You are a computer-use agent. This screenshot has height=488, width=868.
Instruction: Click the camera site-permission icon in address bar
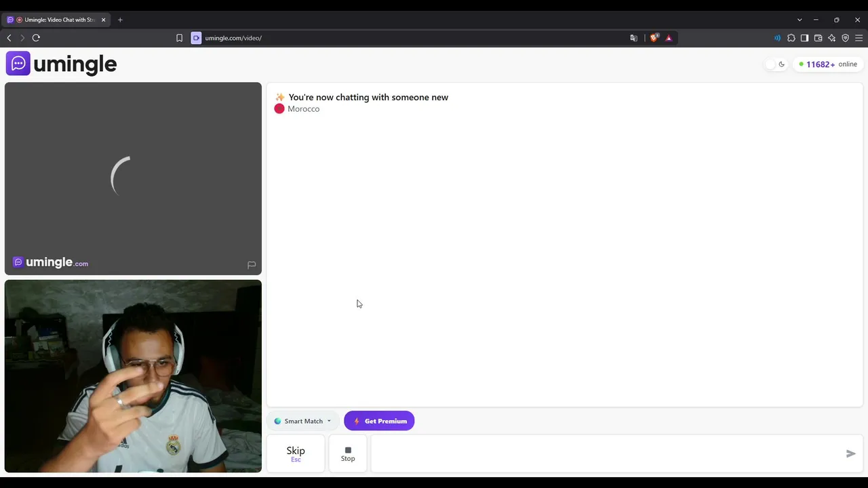pos(196,38)
